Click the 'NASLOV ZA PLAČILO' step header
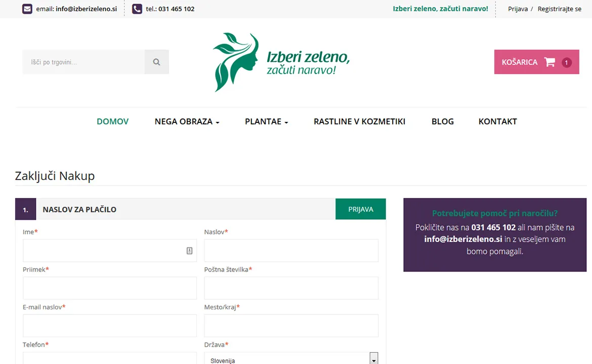 [79, 209]
